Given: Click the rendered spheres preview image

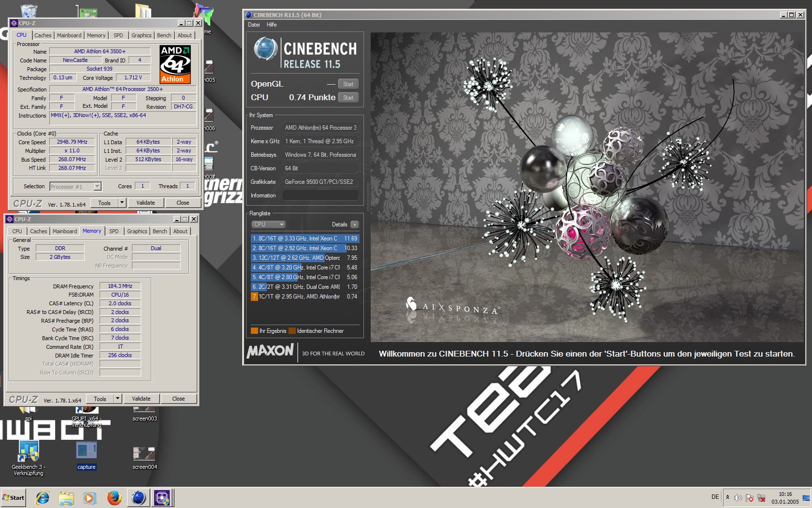Looking at the screenshot, I should pyautogui.click(x=587, y=187).
